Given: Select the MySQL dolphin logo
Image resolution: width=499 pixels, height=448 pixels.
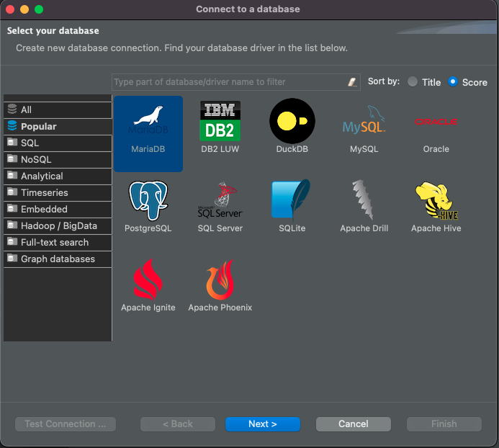Looking at the screenshot, I should pos(364,120).
